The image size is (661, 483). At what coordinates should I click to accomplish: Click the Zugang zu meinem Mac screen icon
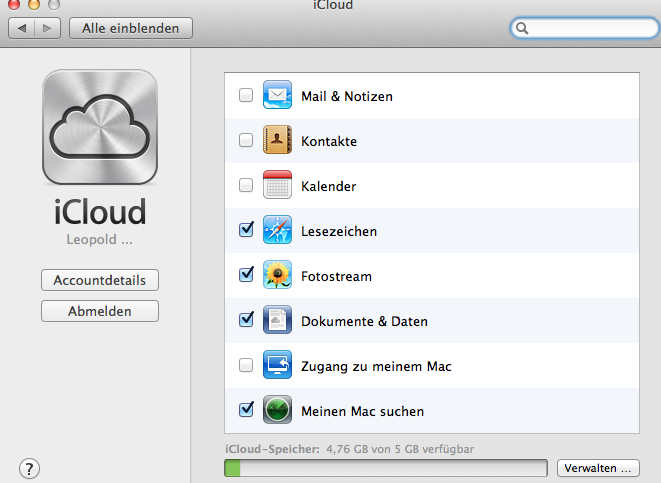277,365
